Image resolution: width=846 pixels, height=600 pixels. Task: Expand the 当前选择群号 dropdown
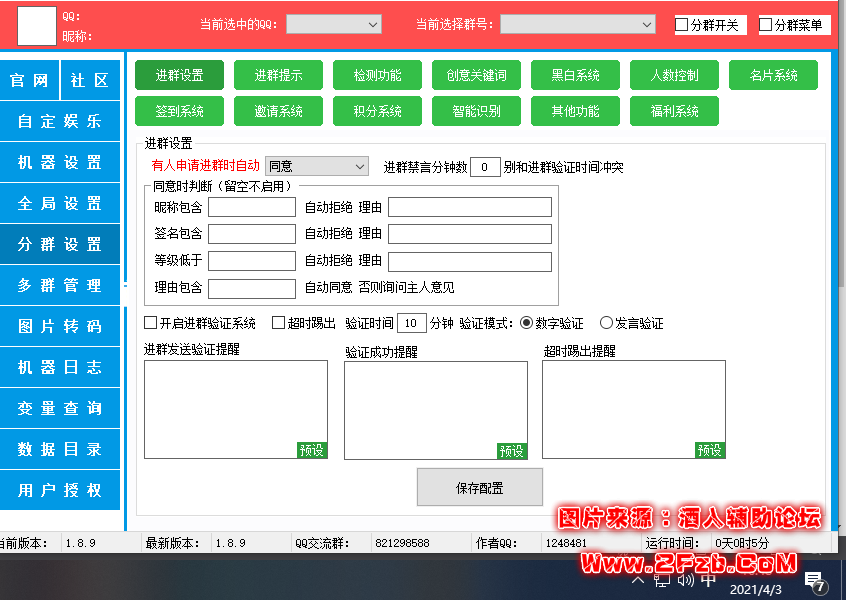pyautogui.click(x=577, y=24)
